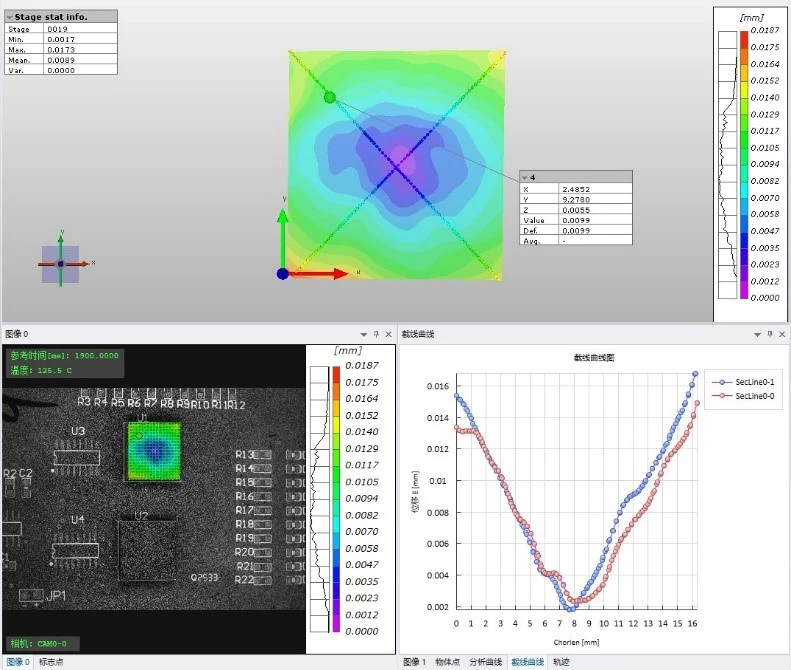Viewport: 791px width, 670px height.
Task: Open the 截线曲线 panel dropdown arrow
Action: [x=757, y=334]
